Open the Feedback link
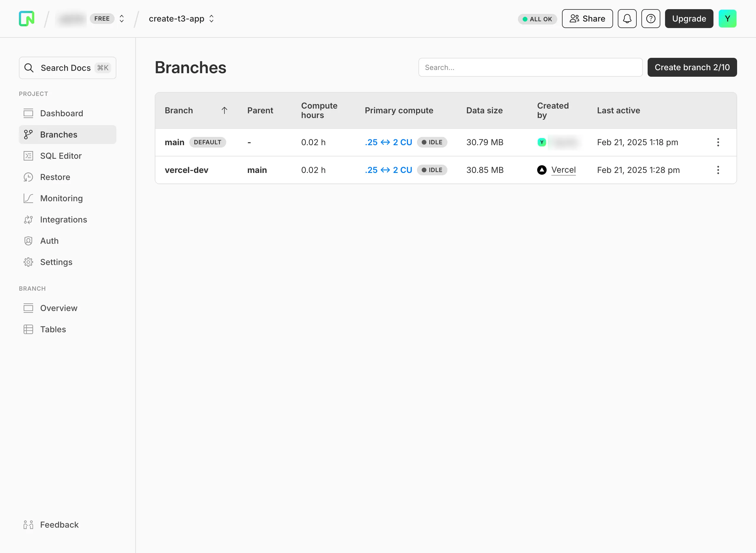Screen dimensions: 756x553 [68, 525]
